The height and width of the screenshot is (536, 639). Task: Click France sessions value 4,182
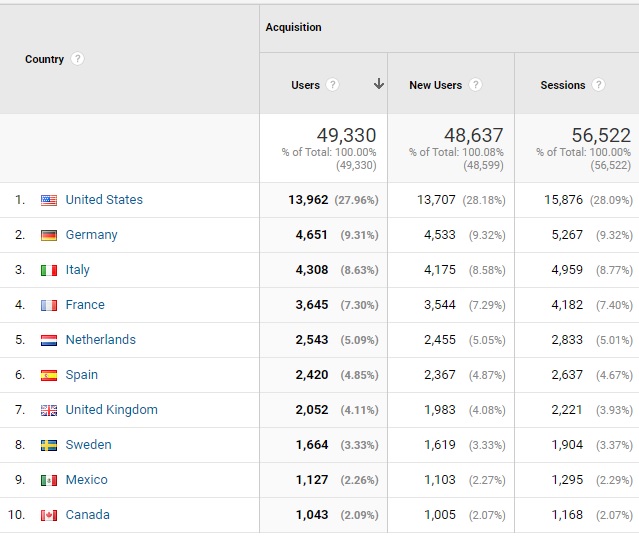567,305
